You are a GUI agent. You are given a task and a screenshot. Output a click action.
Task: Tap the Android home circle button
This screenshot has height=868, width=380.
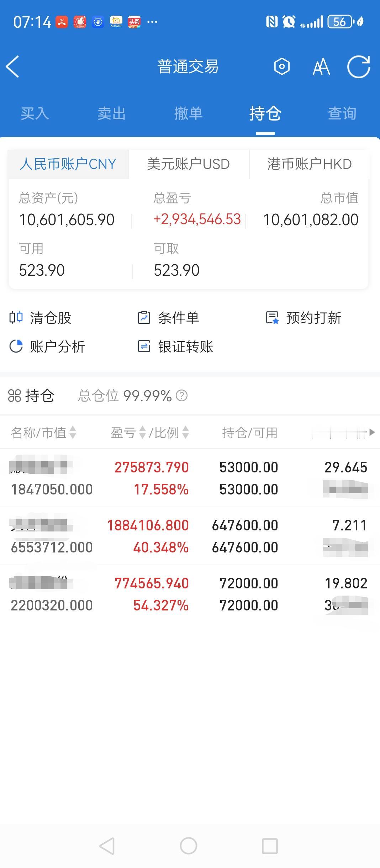tap(189, 846)
